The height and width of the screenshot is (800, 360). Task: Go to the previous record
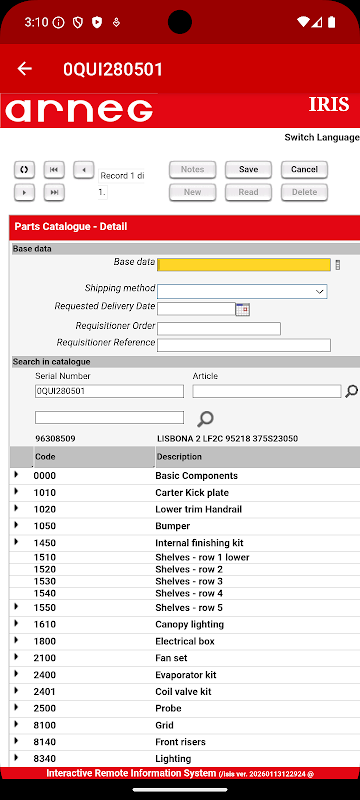click(84, 169)
